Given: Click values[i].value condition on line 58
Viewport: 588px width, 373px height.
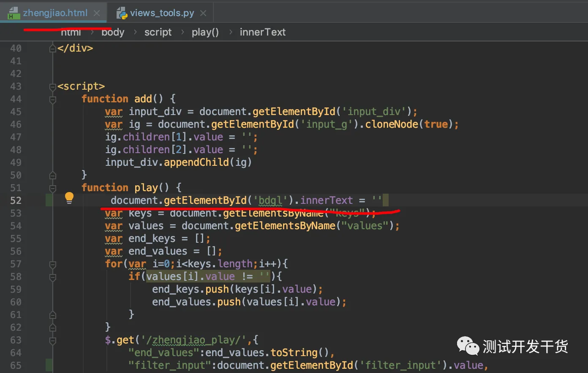Looking at the screenshot, I should click(x=191, y=277).
